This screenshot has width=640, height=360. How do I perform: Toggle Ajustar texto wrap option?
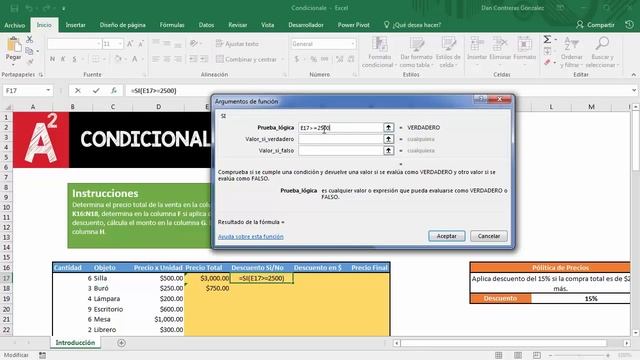[237, 44]
